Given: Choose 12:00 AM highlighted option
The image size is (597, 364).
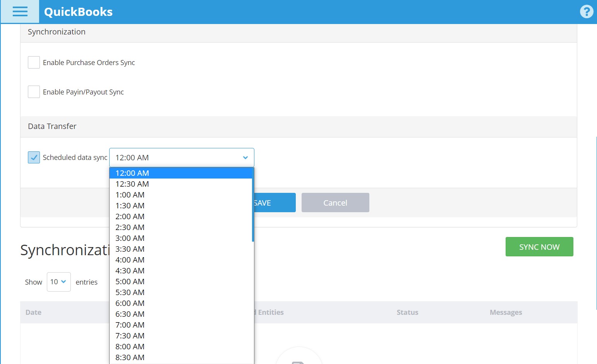Looking at the screenshot, I should (181, 173).
